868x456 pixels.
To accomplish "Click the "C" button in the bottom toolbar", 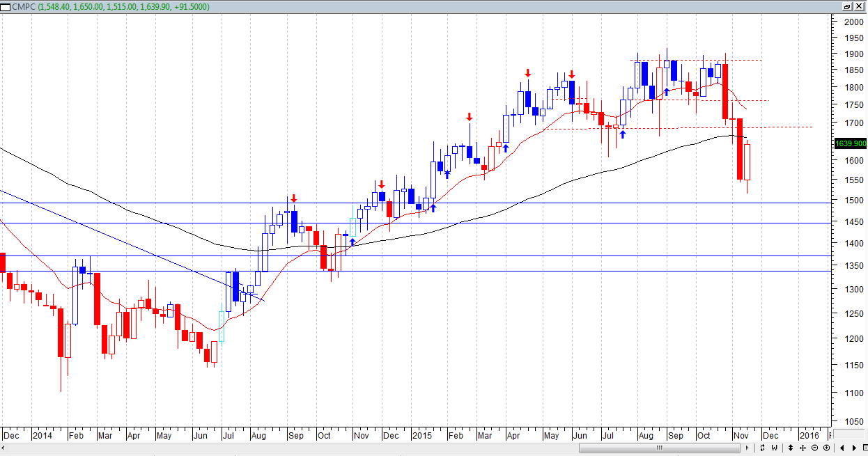I will tap(764, 448).
